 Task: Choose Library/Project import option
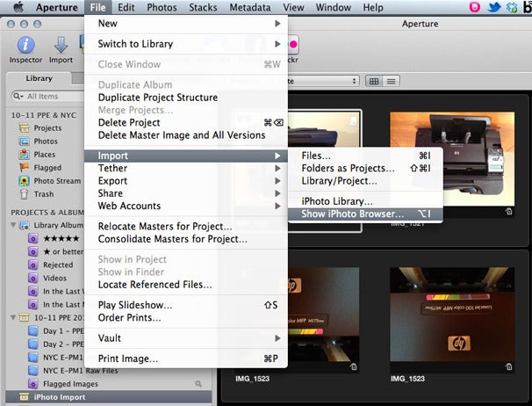[365, 181]
